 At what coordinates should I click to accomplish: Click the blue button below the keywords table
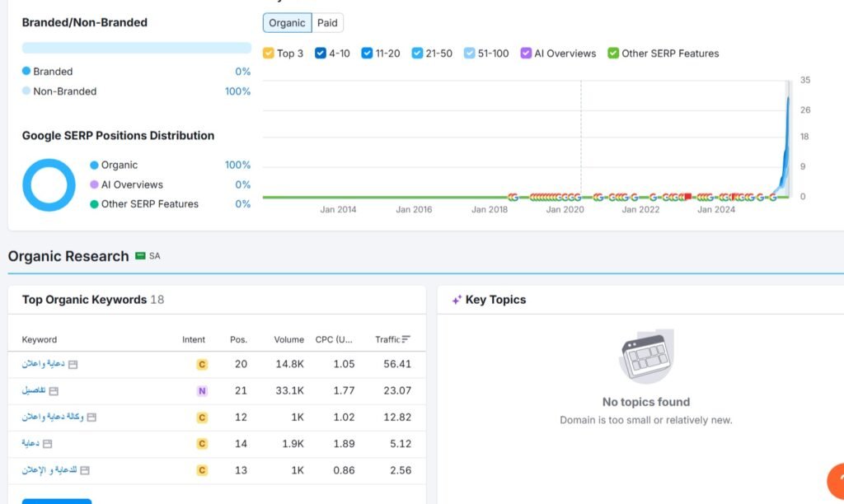57,500
